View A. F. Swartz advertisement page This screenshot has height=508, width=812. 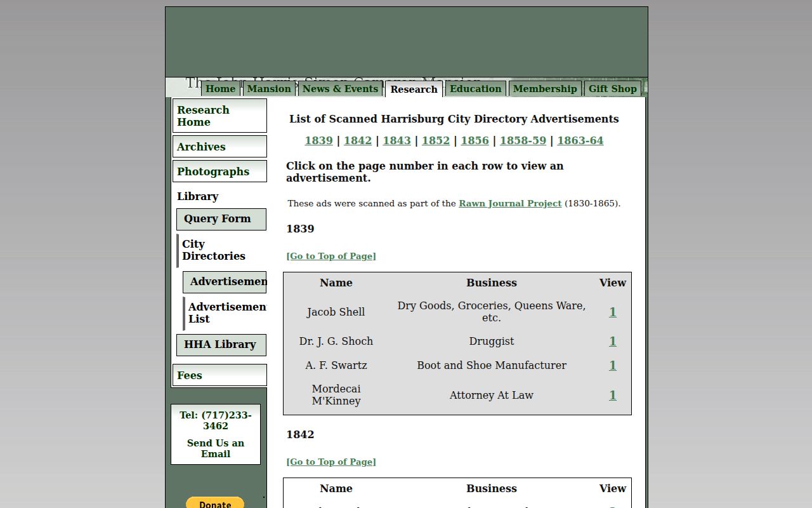[x=613, y=365]
